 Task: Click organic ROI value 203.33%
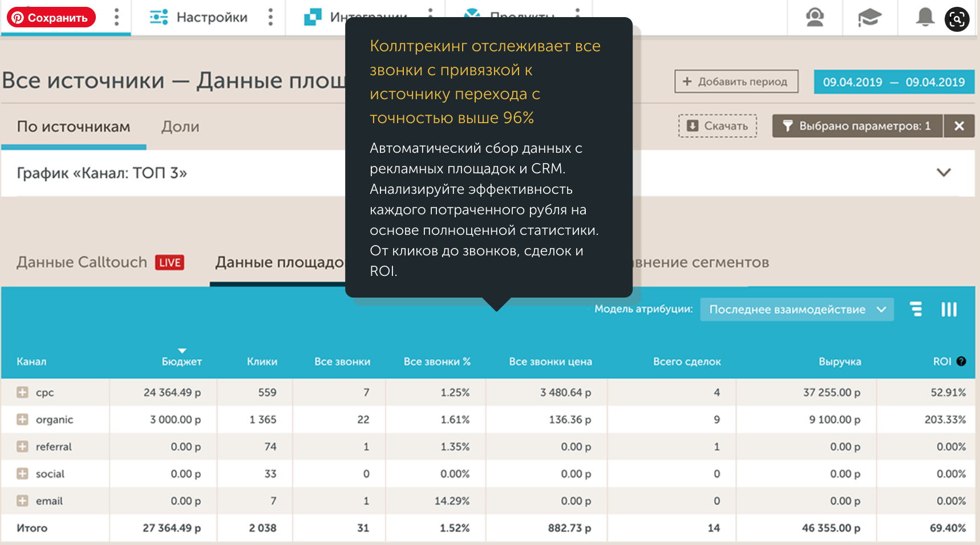pos(945,420)
